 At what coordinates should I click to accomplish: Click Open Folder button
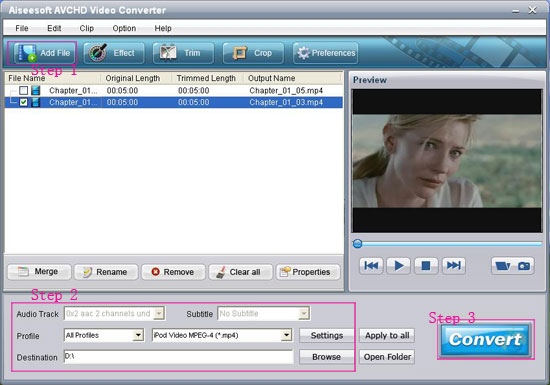tap(387, 357)
